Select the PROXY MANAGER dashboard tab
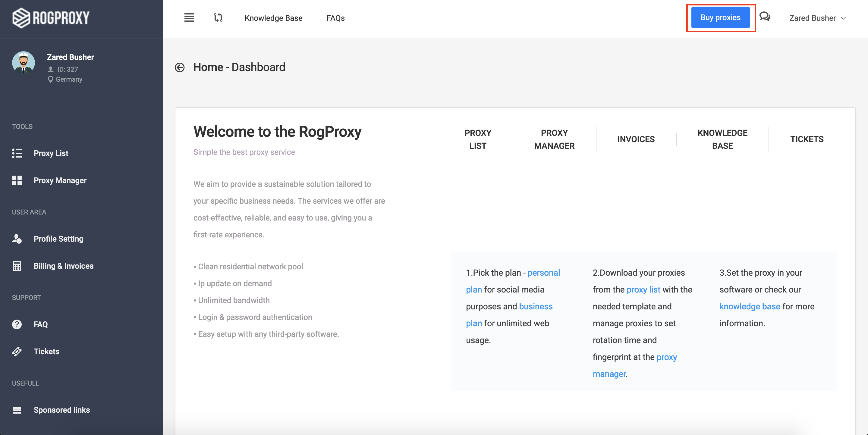Viewport: 868px width, 435px height. point(554,139)
